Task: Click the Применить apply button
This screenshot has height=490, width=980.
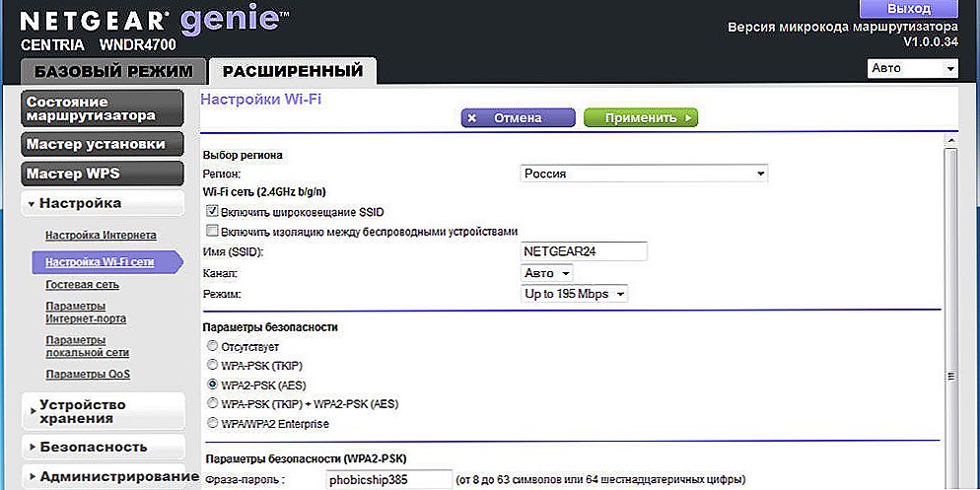Action: 641,118
